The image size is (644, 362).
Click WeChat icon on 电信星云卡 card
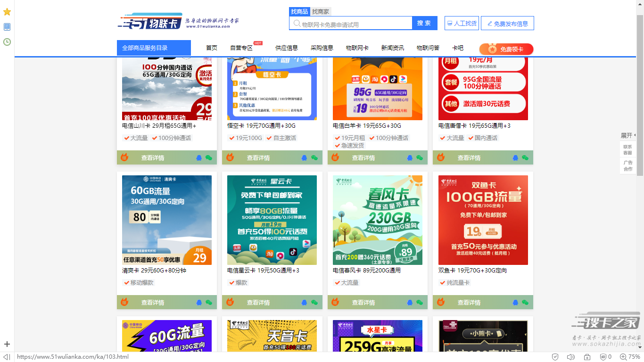(314, 303)
